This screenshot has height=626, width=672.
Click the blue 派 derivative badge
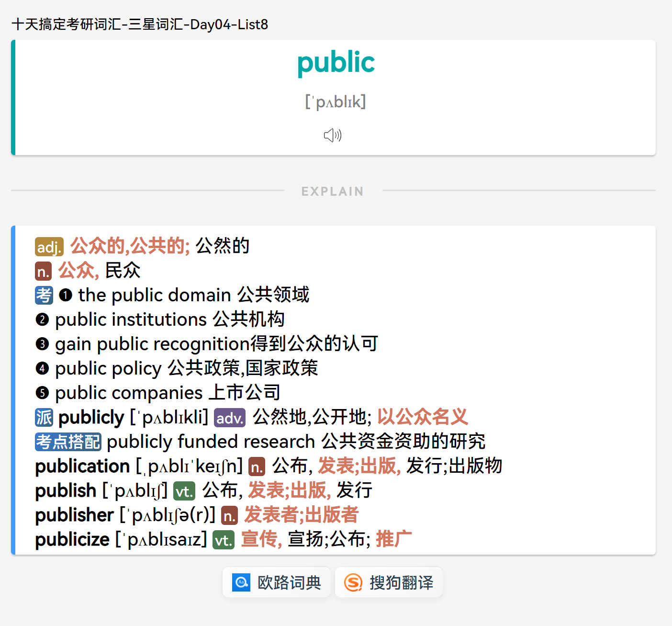[44, 417]
